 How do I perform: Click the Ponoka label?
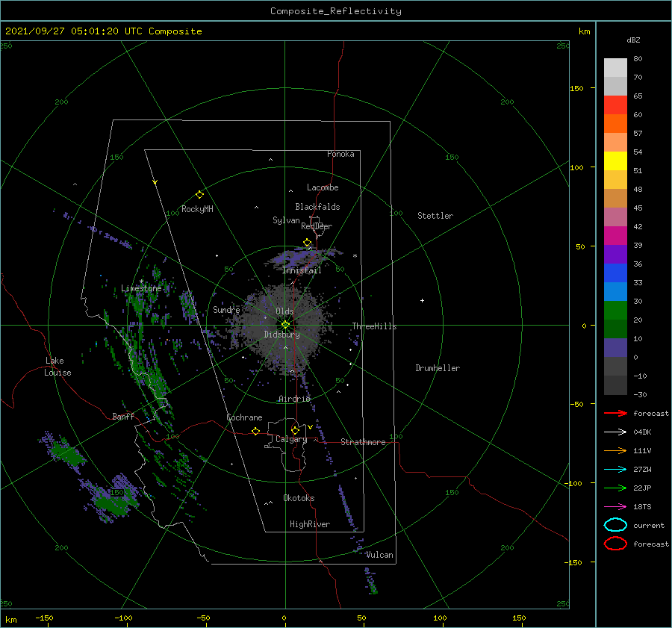point(340,155)
